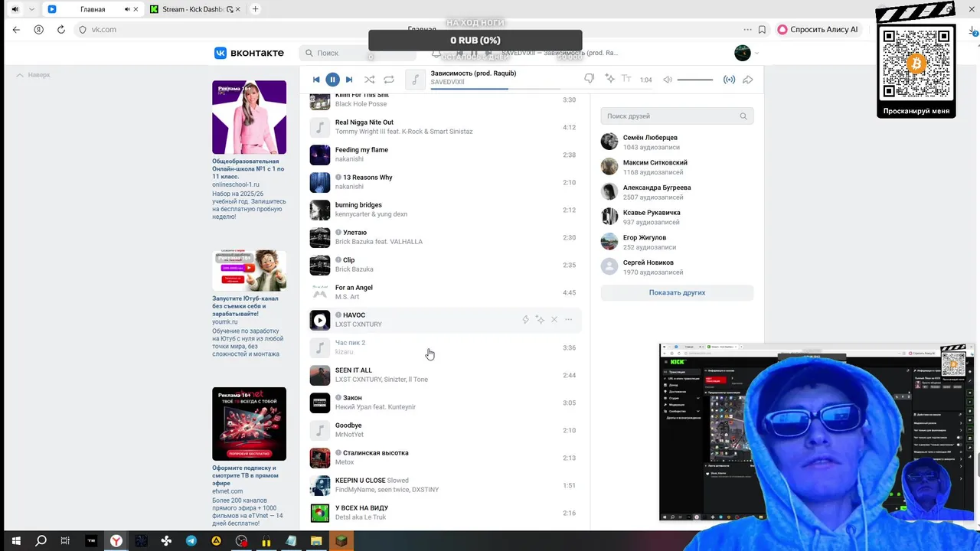Open a new browser tab
Image resolution: width=980 pixels, height=551 pixels.
click(x=255, y=9)
